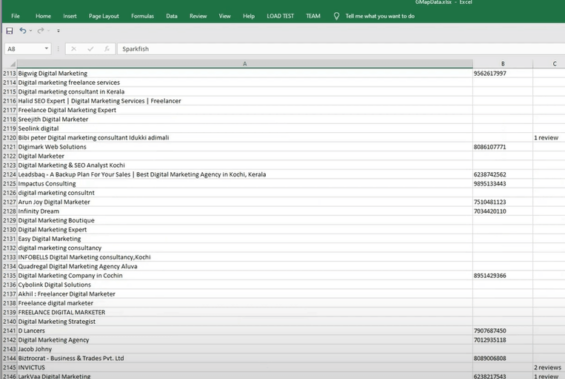Click cell Bibi peter Digital marketing consultant
This screenshot has width=565, height=379.
click(245, 138)
